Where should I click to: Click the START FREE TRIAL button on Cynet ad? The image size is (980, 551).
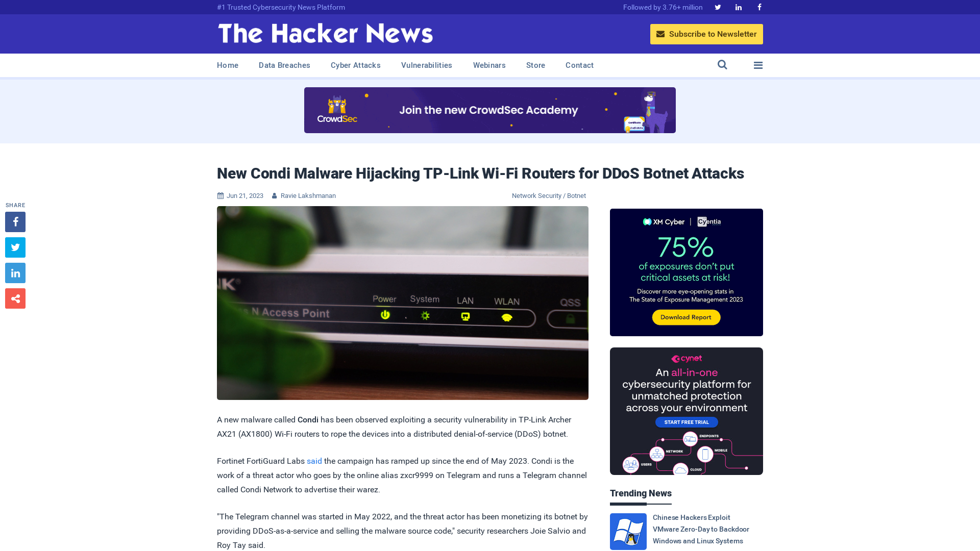click(686, 422)
